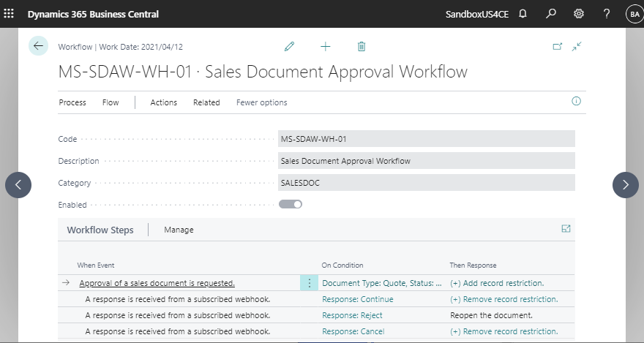Delete workflow with trash icon
The height and width of the screenshot is (343, 644).
(362, 46)
